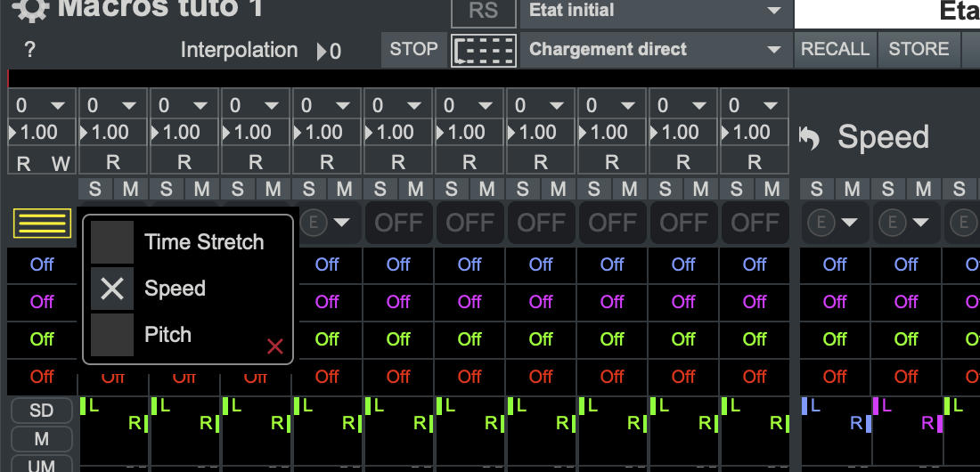Enable the Time Stretch checkbox
This screenshot has height=472, width=980.
112,242
